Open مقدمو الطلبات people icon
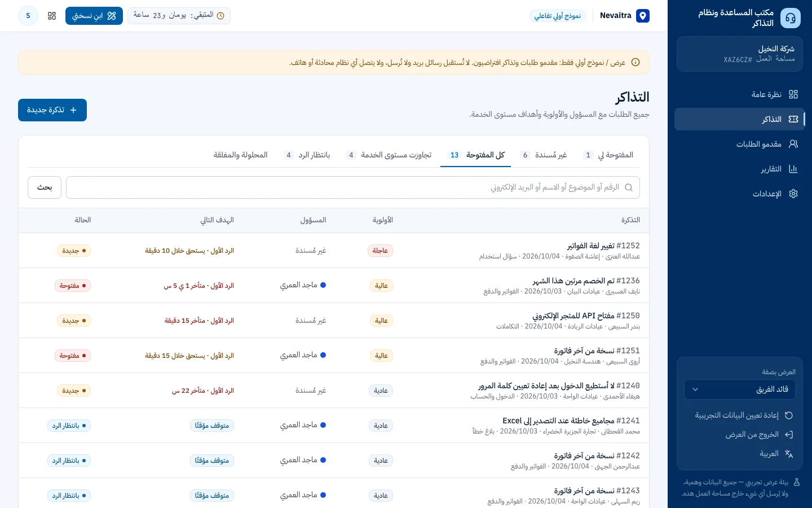 tap(793, 144)
